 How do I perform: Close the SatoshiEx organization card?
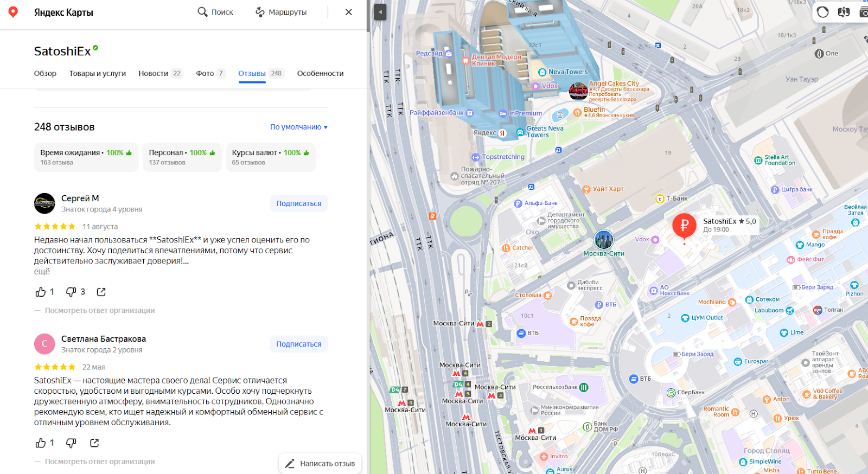pyautogui.click(x=349, y=12)
